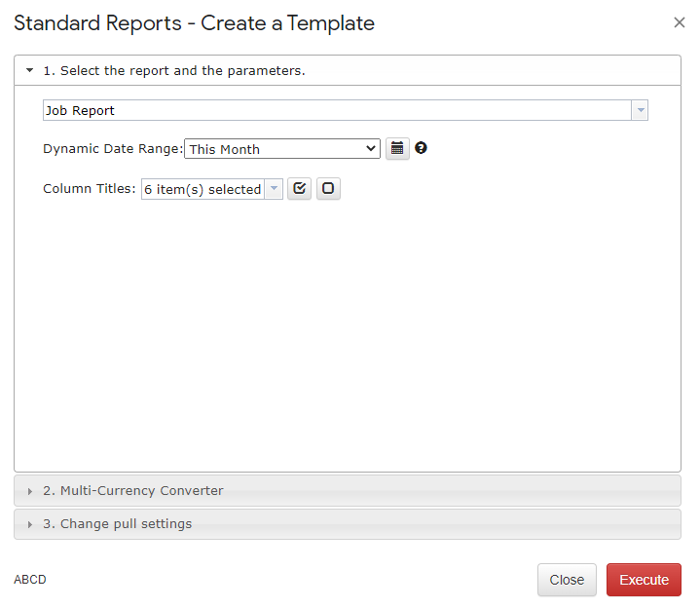Image resolution: width=700 pixels, height=608 pixels.
Task: Open the calendar date picker icon
Action: click(x=397, y=149)
